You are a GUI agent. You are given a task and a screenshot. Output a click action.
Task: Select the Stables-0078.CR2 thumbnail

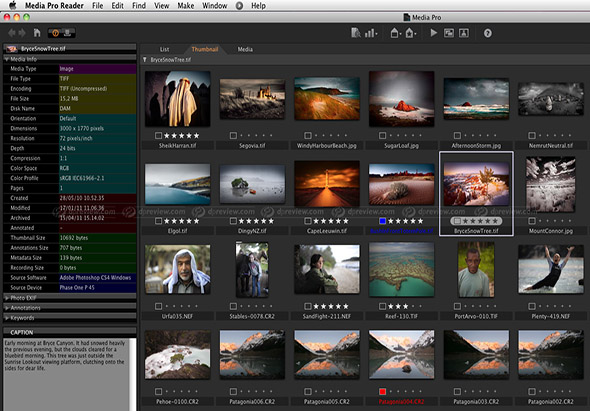point(252,269)
